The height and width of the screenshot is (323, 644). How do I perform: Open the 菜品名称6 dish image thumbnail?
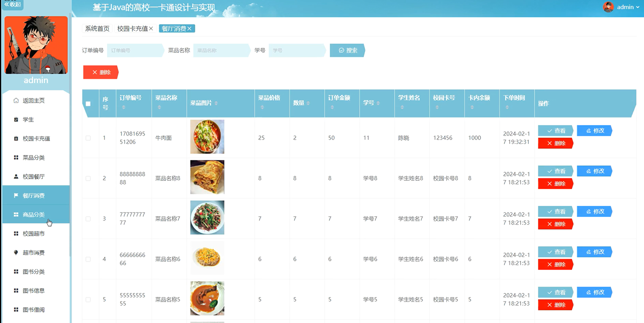(x=207, y=258)
